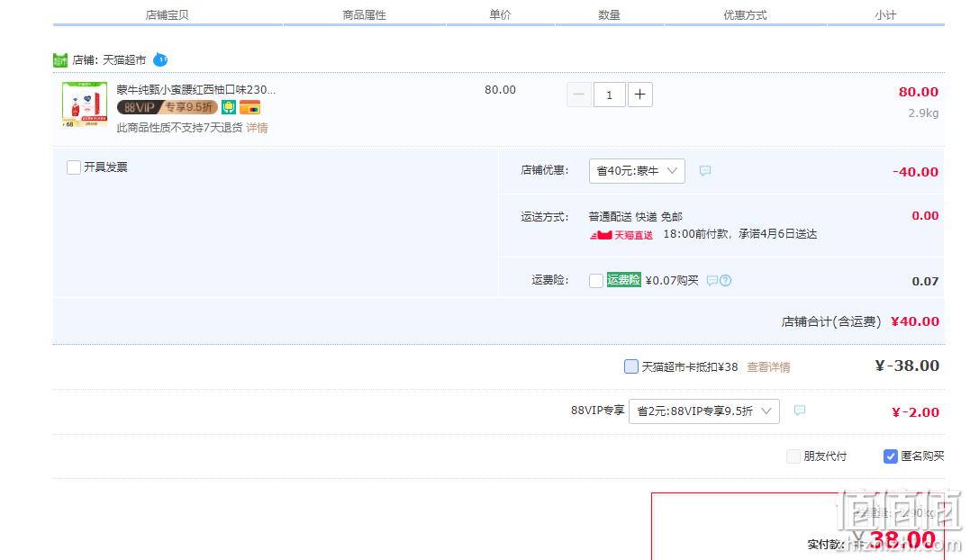The image size is (970, 560).
Task: Click the 实付款 final payment amount
Action: [x=893, y=540]
